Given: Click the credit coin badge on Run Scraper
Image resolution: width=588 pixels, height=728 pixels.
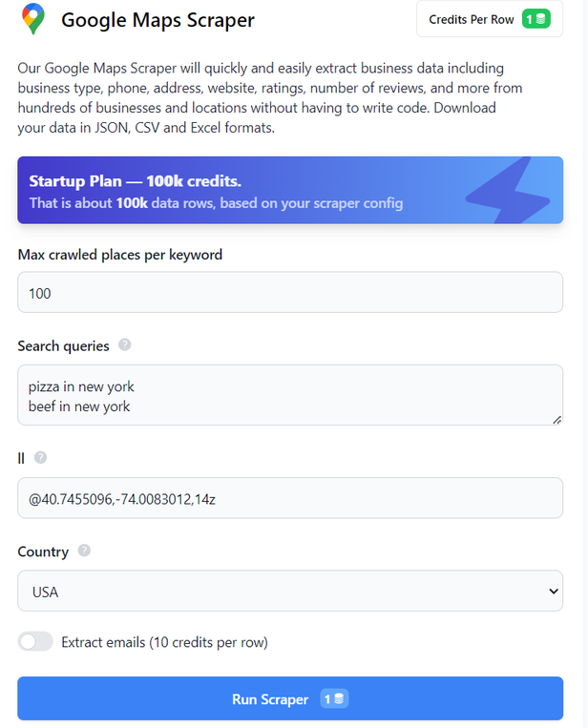Looking at the screenshot, I should (x=334, y=699).
